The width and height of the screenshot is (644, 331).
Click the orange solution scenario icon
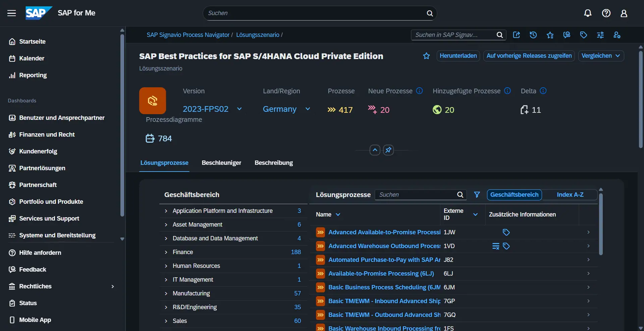[x=153, y=101]
